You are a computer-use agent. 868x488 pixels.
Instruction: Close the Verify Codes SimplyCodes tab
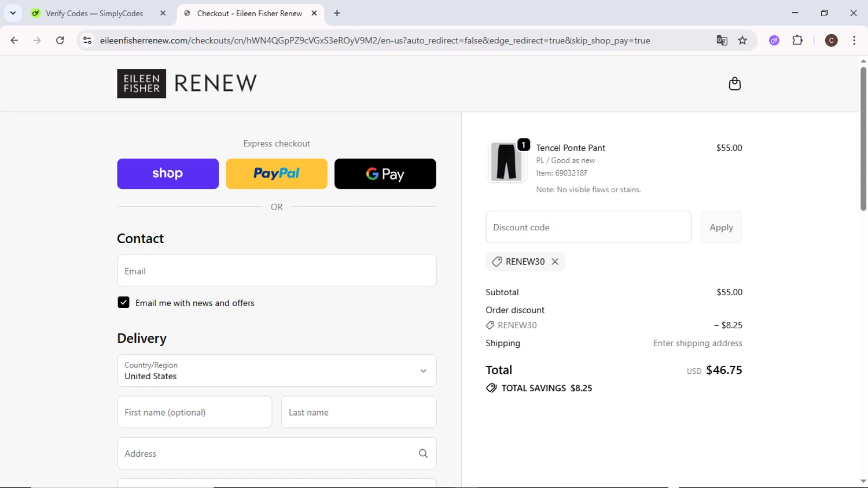coord(163,13)
